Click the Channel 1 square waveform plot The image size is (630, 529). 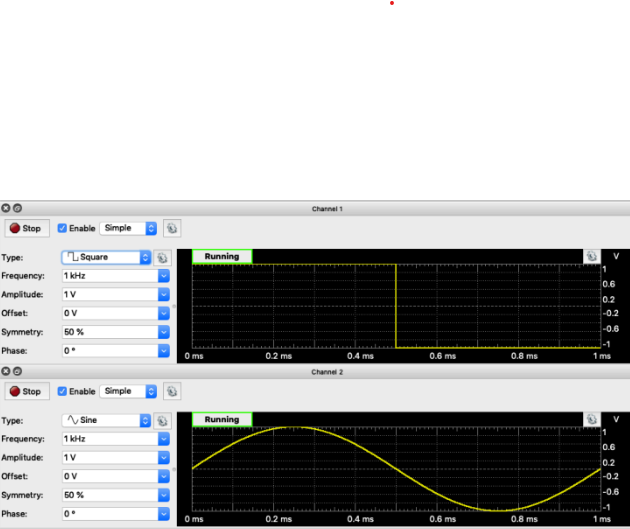tap(396, 306)
